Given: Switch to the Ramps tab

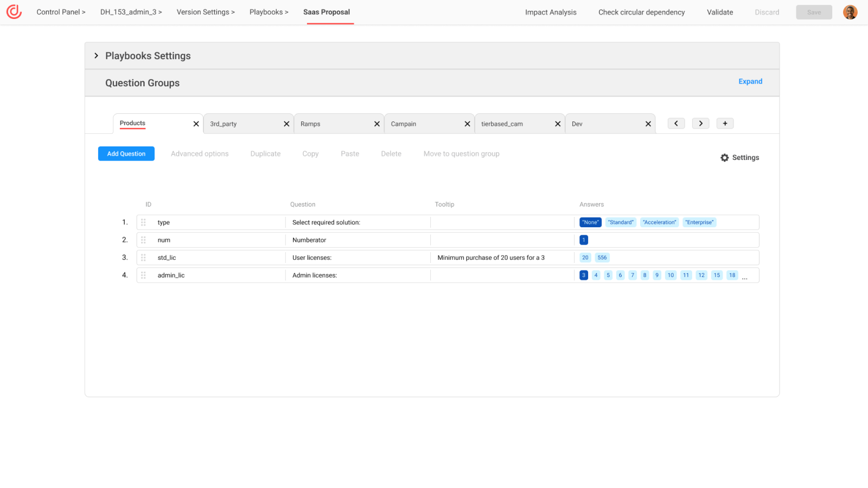Looking at the screenshot, I should (x=310, y=123).
